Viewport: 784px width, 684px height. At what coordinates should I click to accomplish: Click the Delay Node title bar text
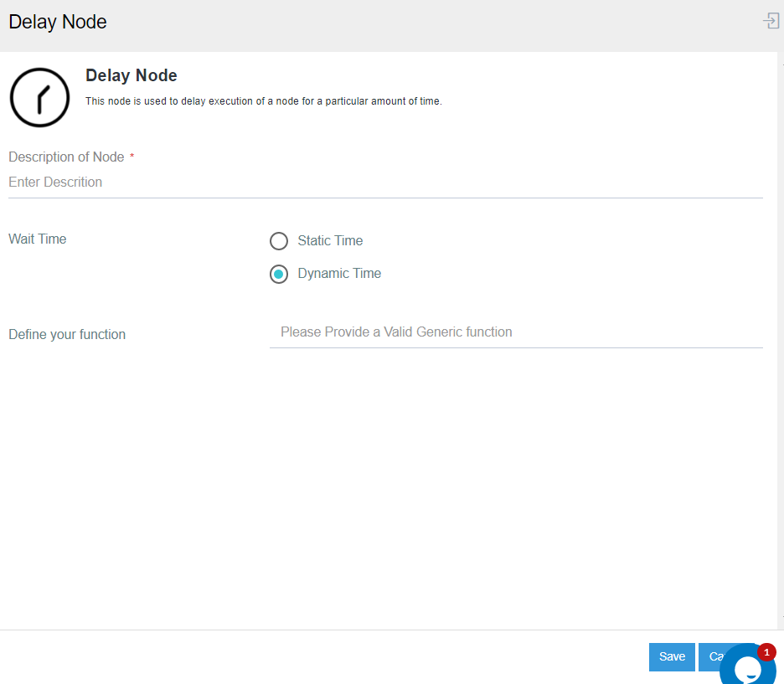point(58,22)
